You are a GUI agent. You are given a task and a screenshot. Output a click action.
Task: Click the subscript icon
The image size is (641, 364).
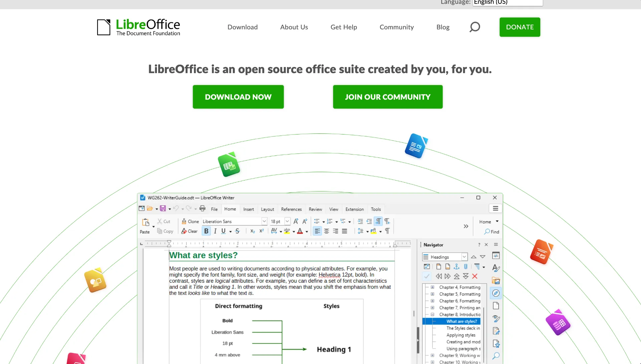coord(253,231)
